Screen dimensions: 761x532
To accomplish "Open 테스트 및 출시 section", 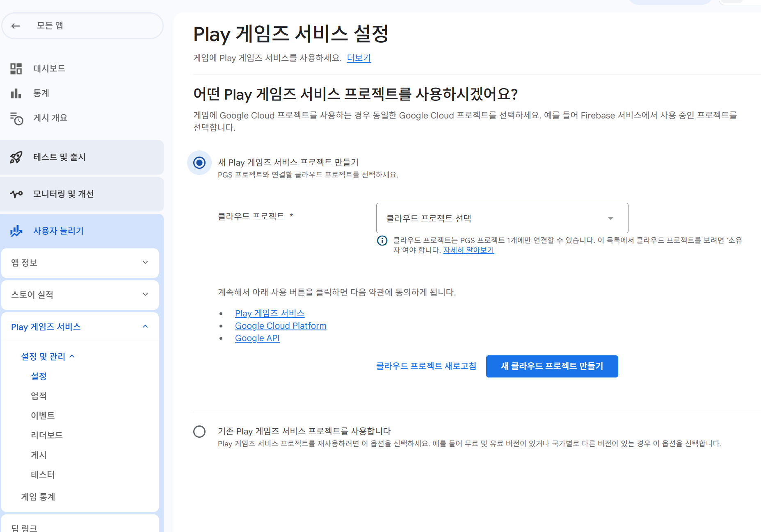I will 82,157.
